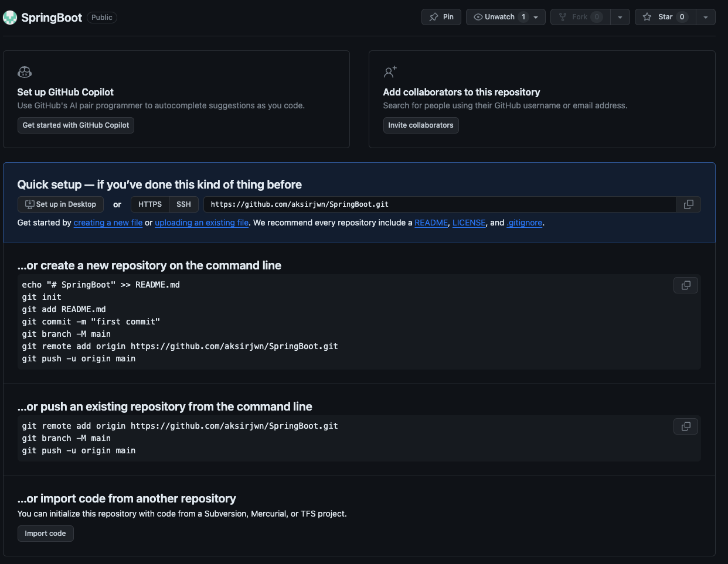Open the 'uploading an existing file' link
The width and height of the screenshot is (728, 564).
pyautogui.click(x=202, y=223)
